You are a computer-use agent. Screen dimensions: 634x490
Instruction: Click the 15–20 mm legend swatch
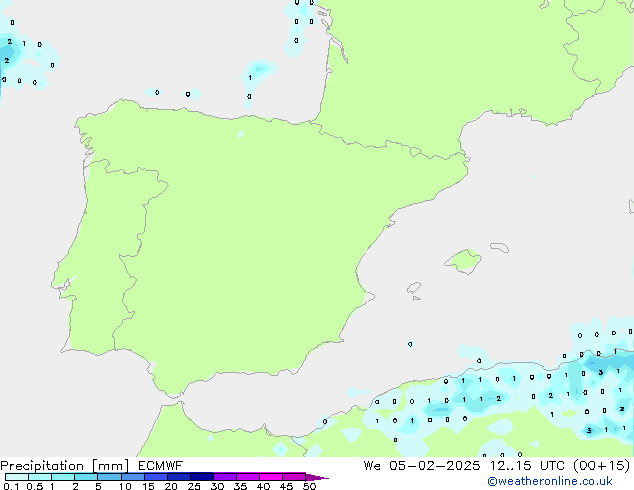click(x=155, y=477)
